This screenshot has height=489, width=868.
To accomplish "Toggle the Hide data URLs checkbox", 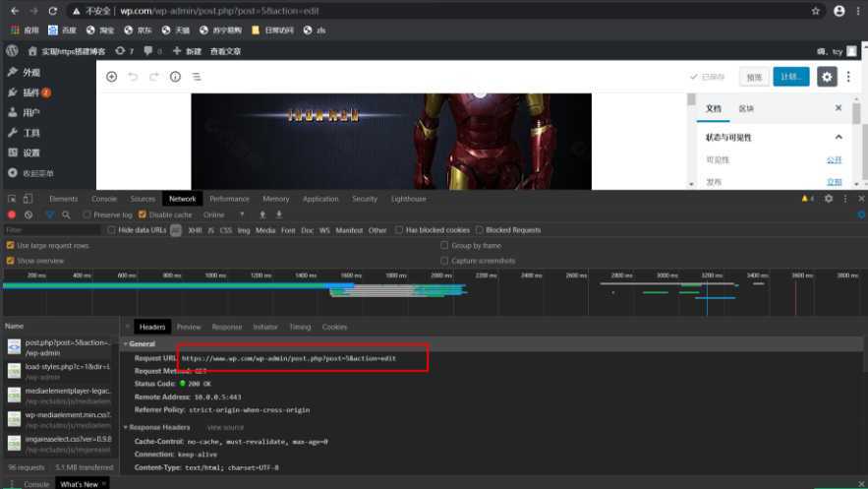I will 111,230.
